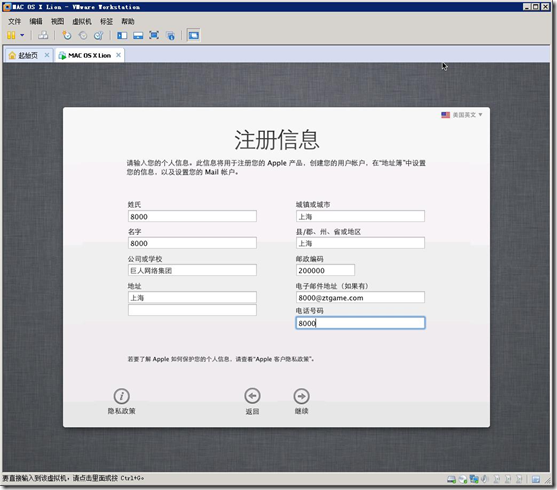The width and height of the screenshot is (557, 490).
Task: Open the 美国英文 language dropdown
Action: (462, 115)
